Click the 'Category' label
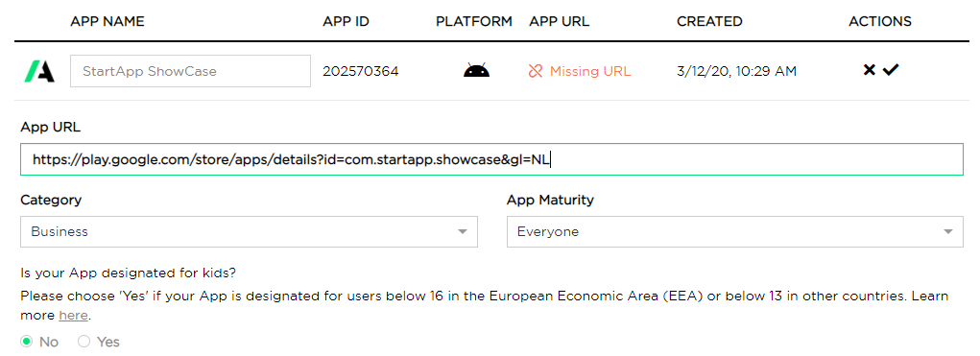This screenshot has width=980, height=356. 51,200
